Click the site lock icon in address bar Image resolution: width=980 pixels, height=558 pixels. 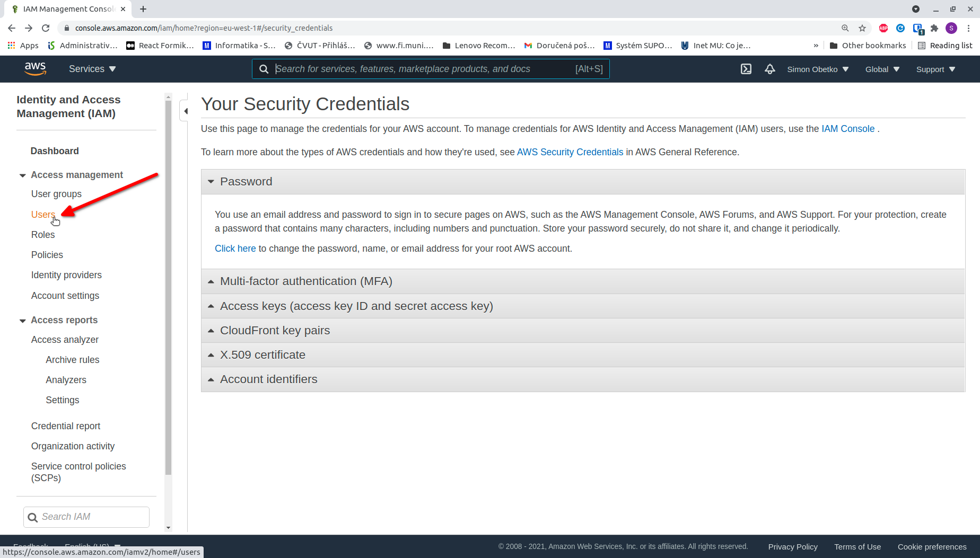66,28
